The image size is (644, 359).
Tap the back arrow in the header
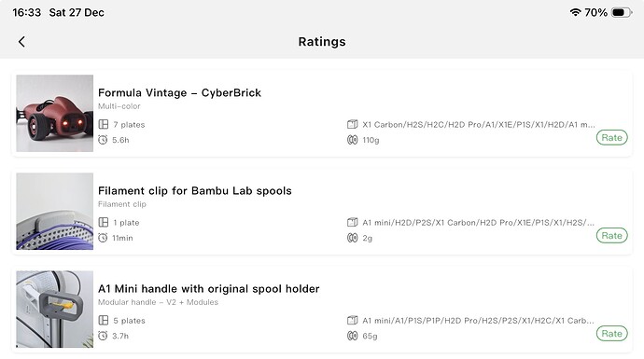(21, 41)
